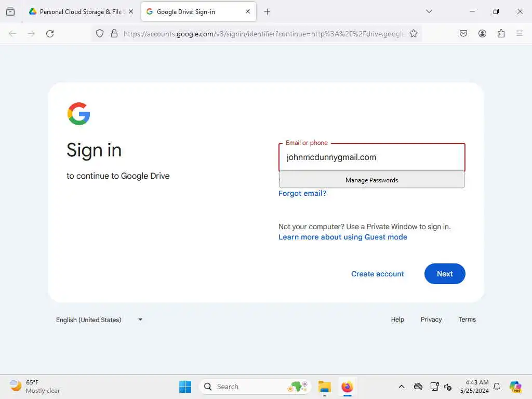Click the Google logo
532x399 pixels.
[x=79, y=114]
